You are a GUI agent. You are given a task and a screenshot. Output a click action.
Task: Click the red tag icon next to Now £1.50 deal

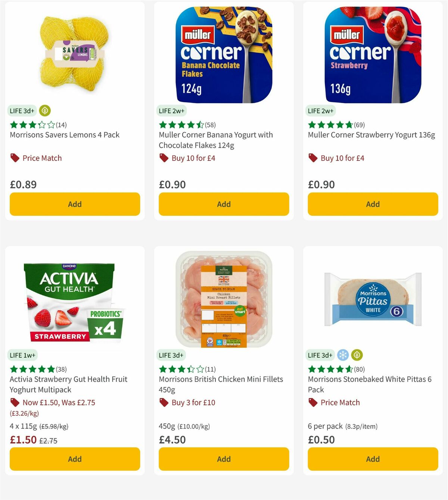coord(14,402)
